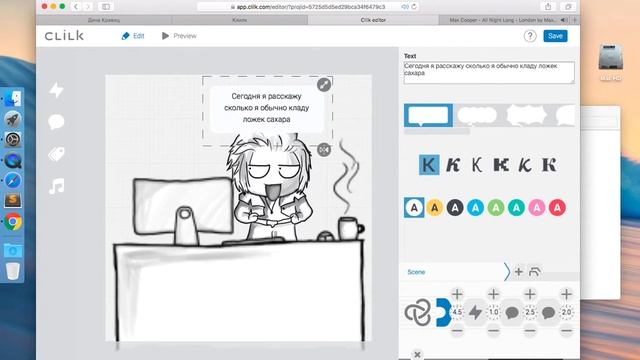640x360 pixels.
Task: Increase the 2.5 duration value
Action: 530,294
